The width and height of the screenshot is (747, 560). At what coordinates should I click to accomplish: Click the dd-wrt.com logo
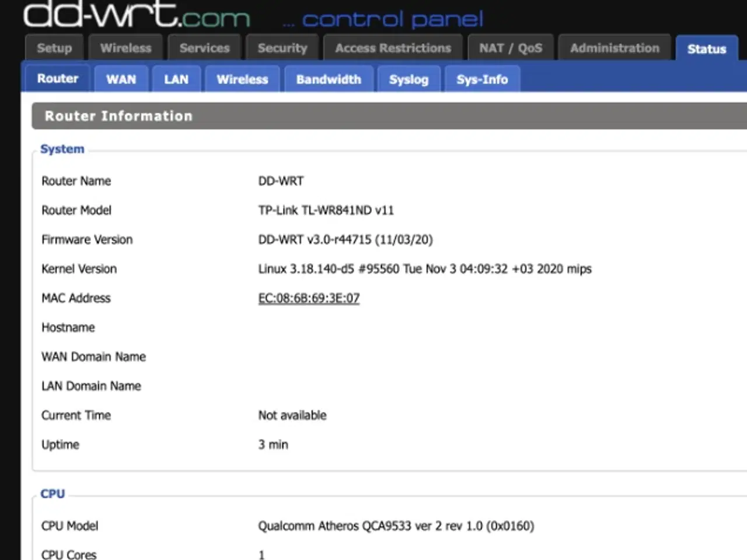pos(137,15)
